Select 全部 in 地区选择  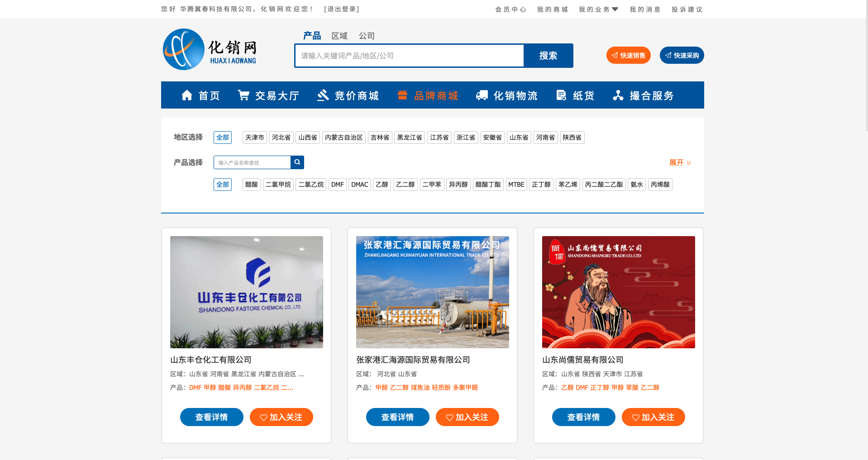point(223,138)
